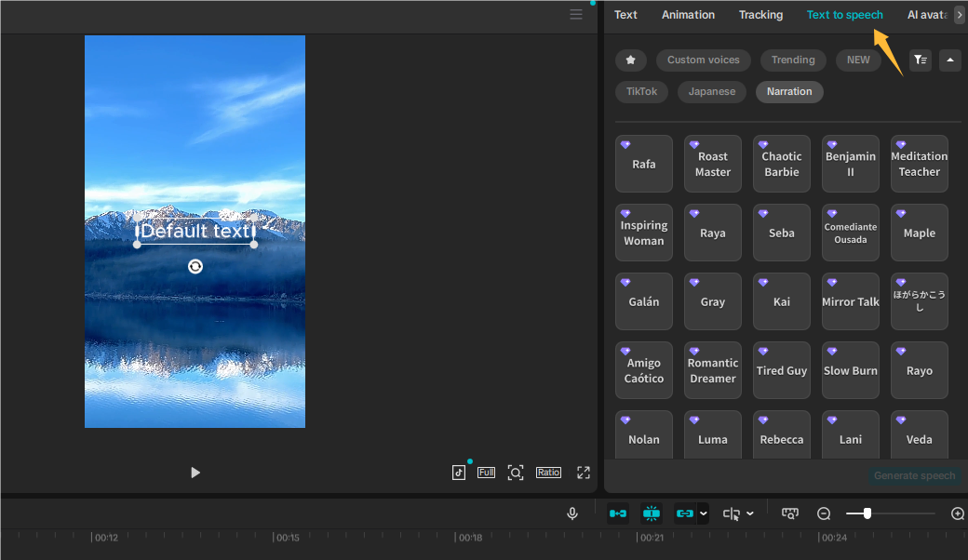The image size is (968, 560).
Task: Select the Raya voice card
Action: pos(713,233)
